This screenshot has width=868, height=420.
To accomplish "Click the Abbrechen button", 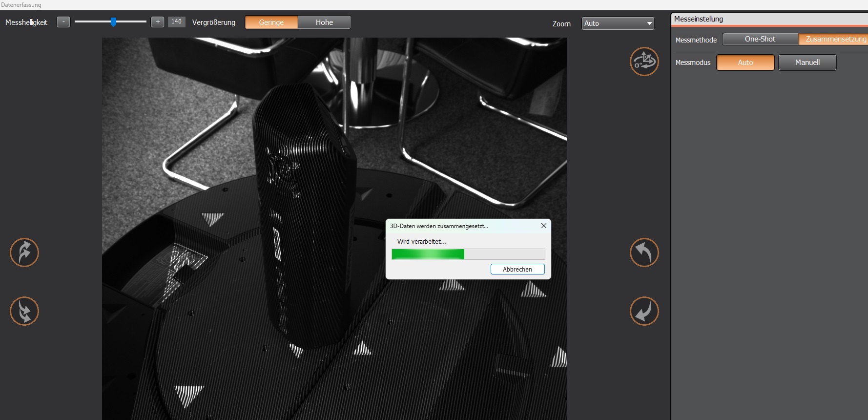I will (x=517, y=269).
